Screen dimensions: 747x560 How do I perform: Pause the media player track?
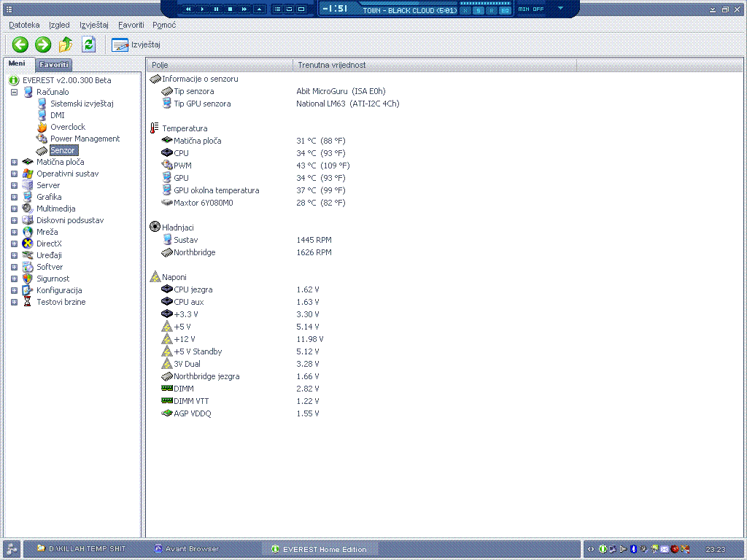216,9
